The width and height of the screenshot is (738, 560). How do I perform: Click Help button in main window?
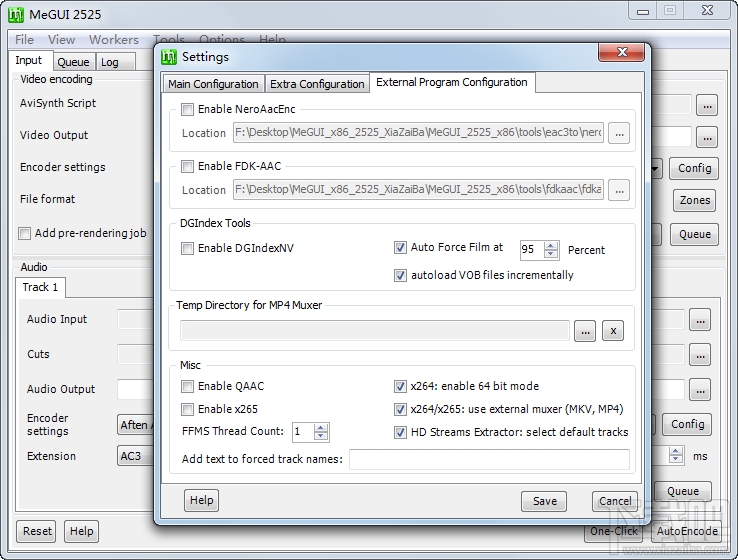click(81, 531)
